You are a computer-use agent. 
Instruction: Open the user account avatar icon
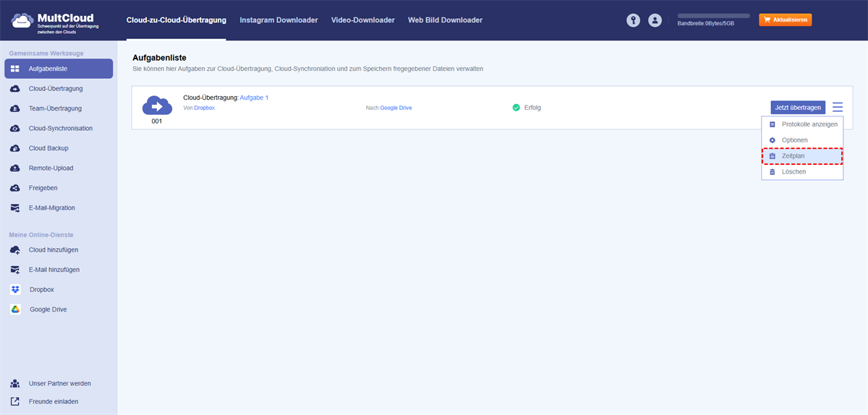[655, 21]
